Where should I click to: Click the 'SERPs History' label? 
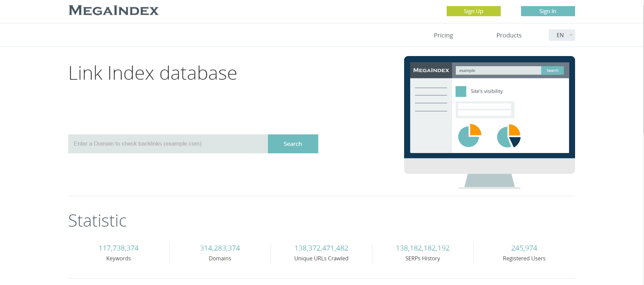[x=423, y=258]
